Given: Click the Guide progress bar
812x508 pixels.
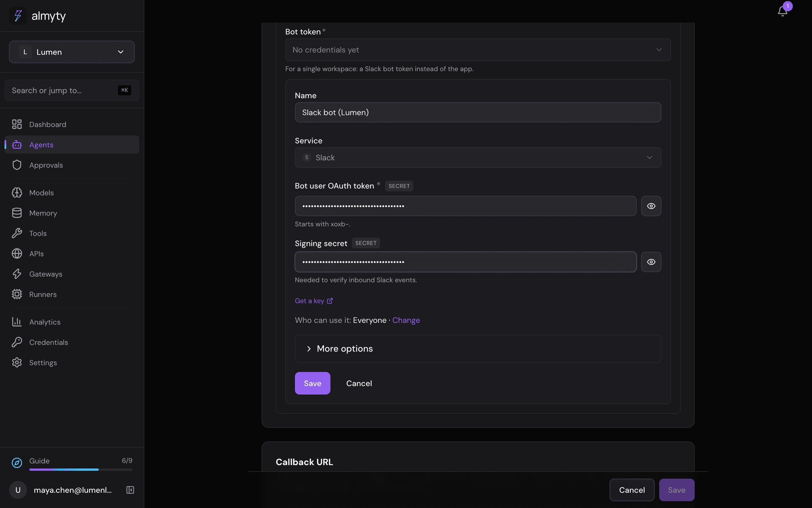Looking at the screenshot, I should pos(81,469).
